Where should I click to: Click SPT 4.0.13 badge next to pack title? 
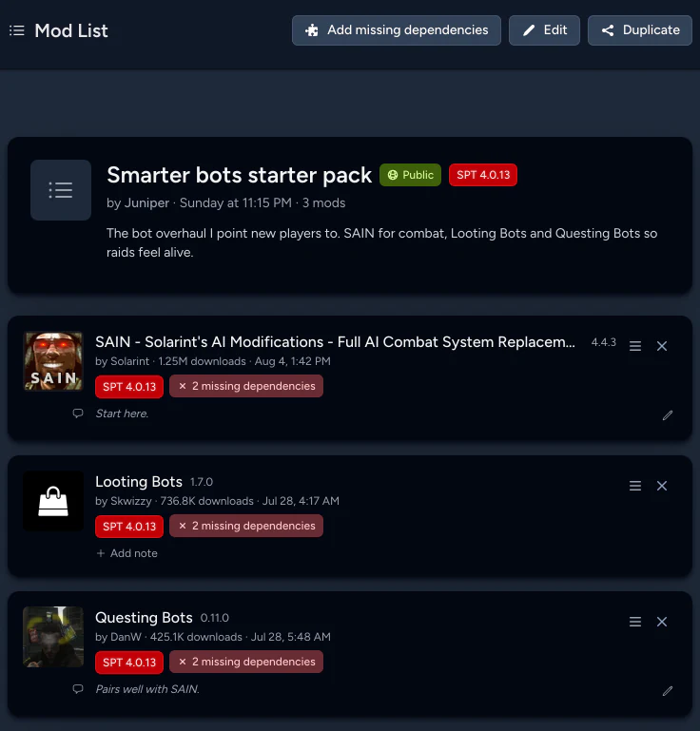pyautogui.click(x=483, y=175)
